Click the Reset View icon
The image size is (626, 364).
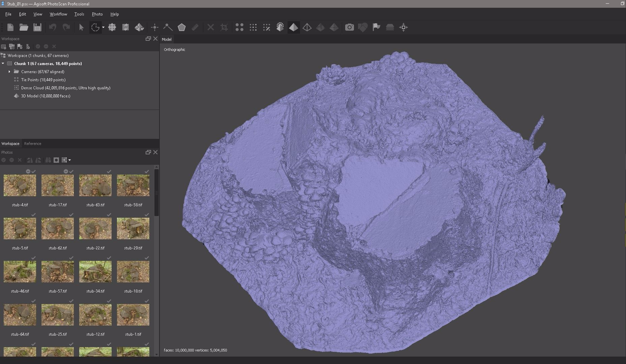pyautogui.click(x=404, y=27)
